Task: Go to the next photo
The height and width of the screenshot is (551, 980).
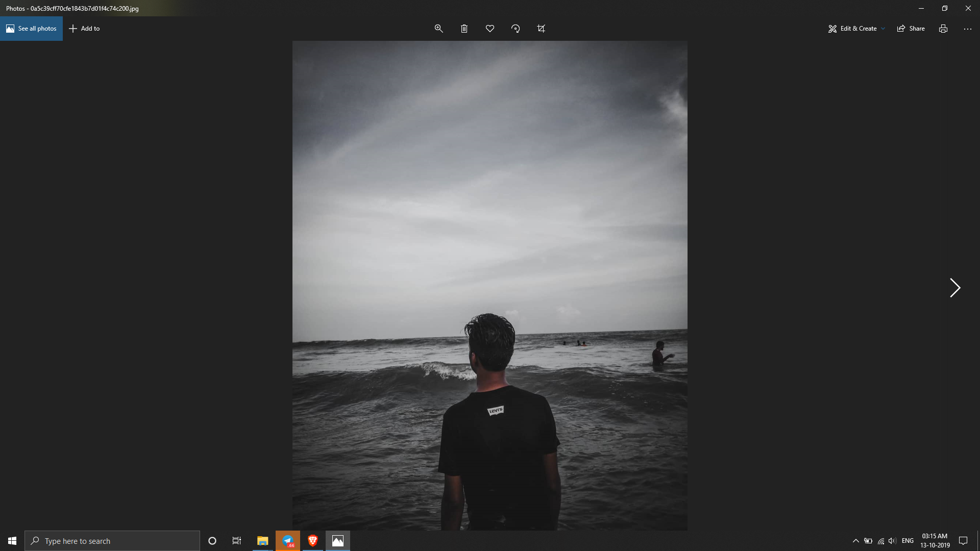Action: tap(955, 288)
